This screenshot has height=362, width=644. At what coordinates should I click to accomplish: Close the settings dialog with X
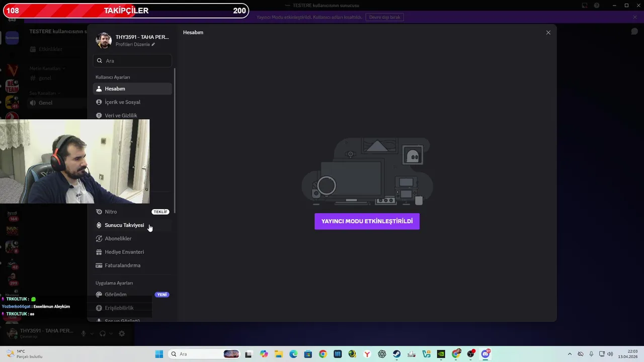pos(548,32)
